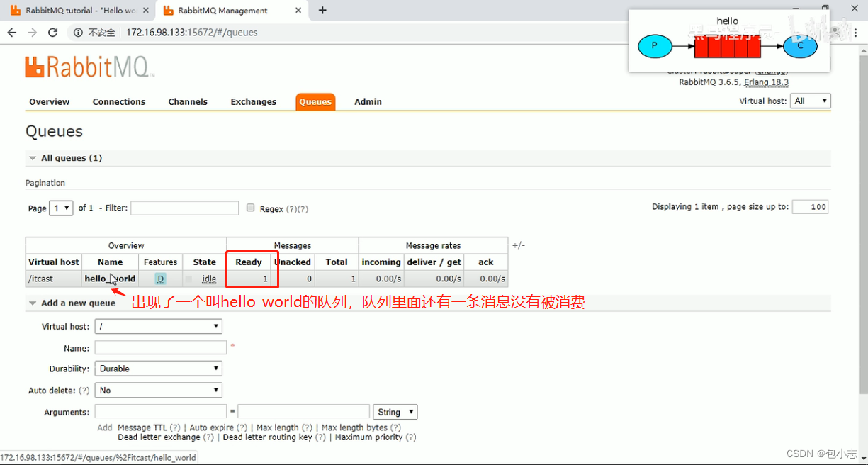Image resolution: width=868 pixels, height=465 pixels.
Task: Click the first Regex (?) help link
Action: coord(291,209)
